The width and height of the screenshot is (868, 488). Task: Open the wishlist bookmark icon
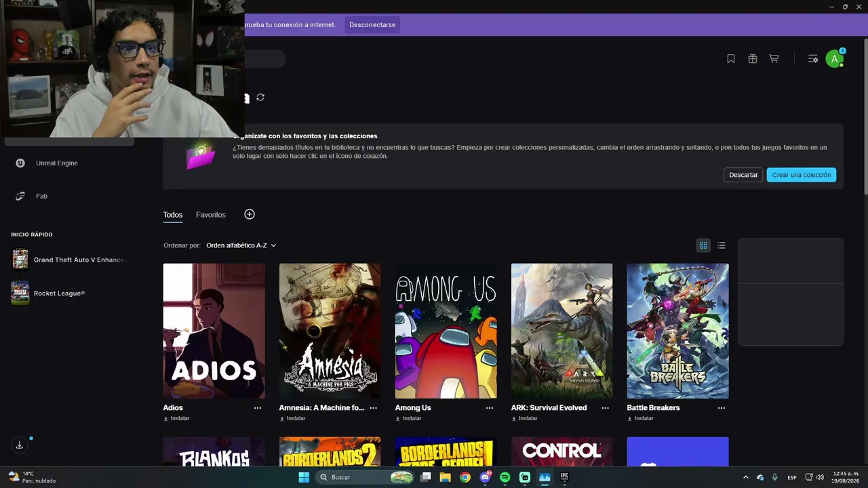click(x=731, y=59)
